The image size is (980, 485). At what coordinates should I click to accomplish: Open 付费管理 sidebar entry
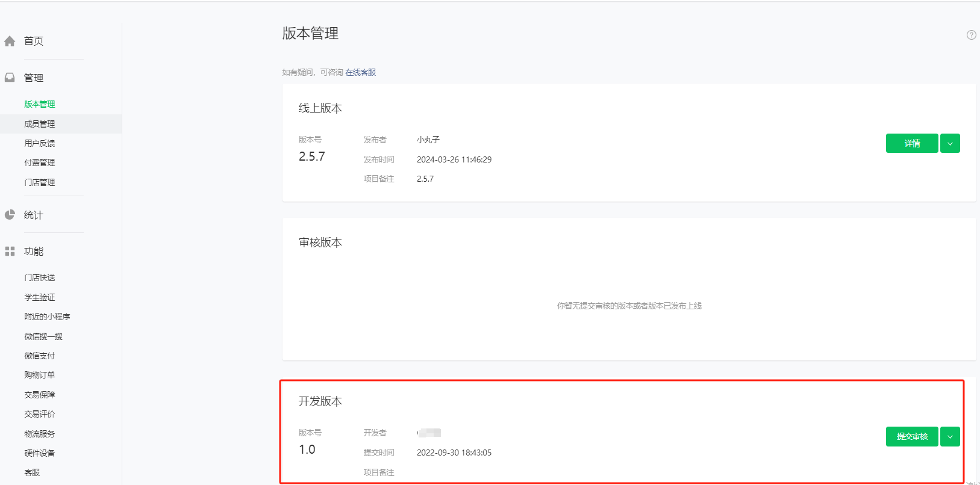click(x=40, y=162)
